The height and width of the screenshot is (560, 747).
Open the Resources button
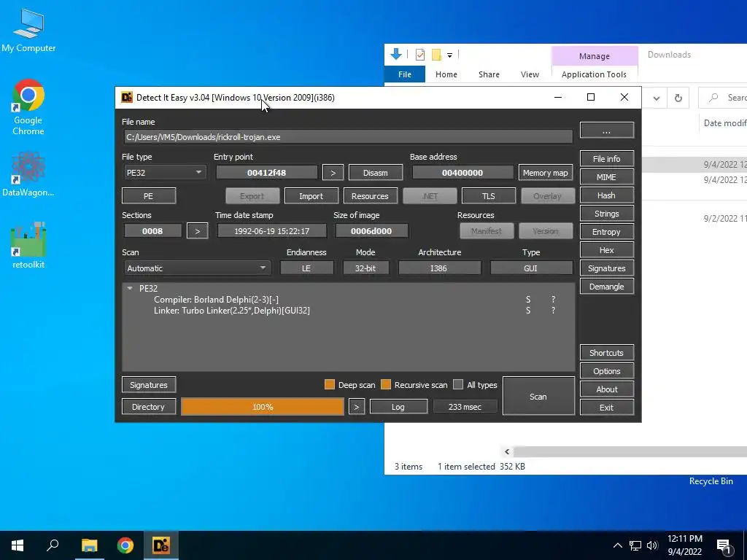(x=370, y=195)
